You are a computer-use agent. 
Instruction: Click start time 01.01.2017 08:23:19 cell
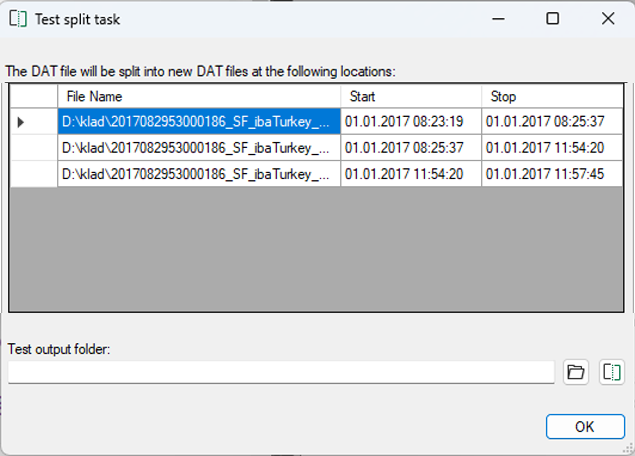coord(411,121)
